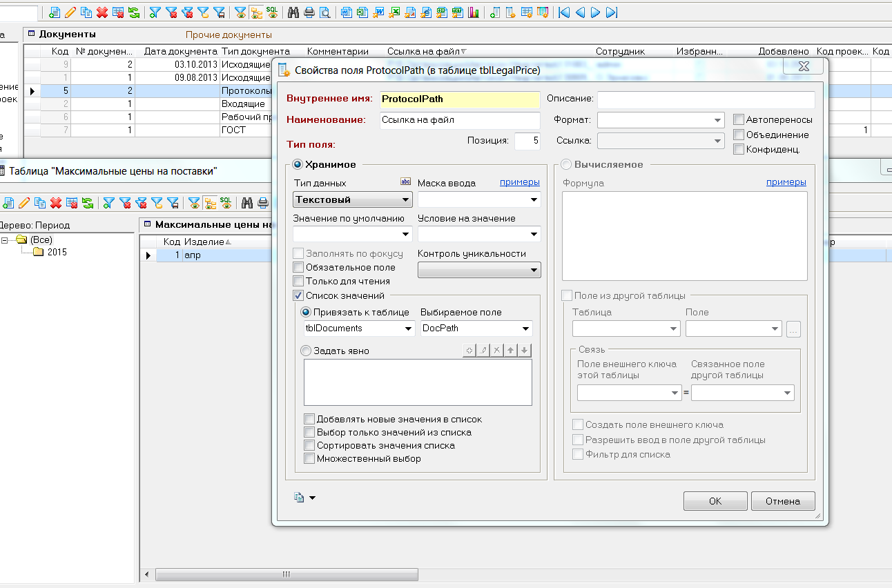Viewport: 892px width, 588px height.
Task: Click the 'Наименование' input field
Action: 458,120
